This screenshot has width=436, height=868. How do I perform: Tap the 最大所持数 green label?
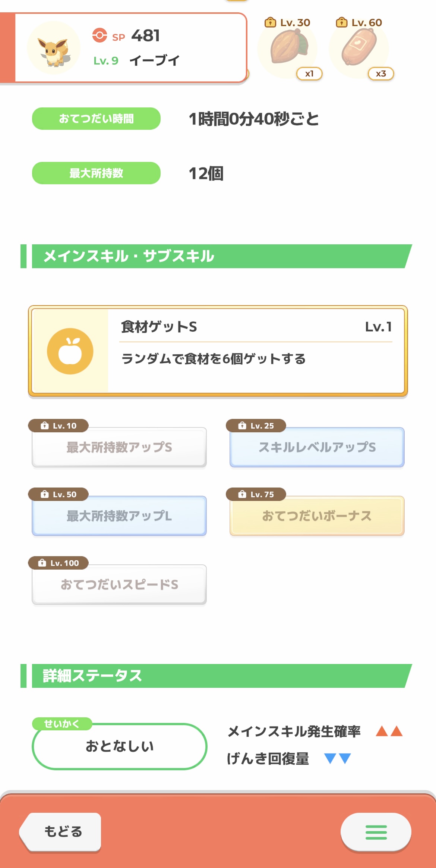(96, 173)
